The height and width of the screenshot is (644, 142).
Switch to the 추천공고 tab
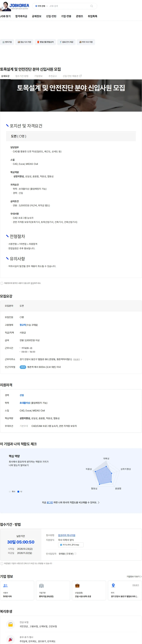(53, 76)
